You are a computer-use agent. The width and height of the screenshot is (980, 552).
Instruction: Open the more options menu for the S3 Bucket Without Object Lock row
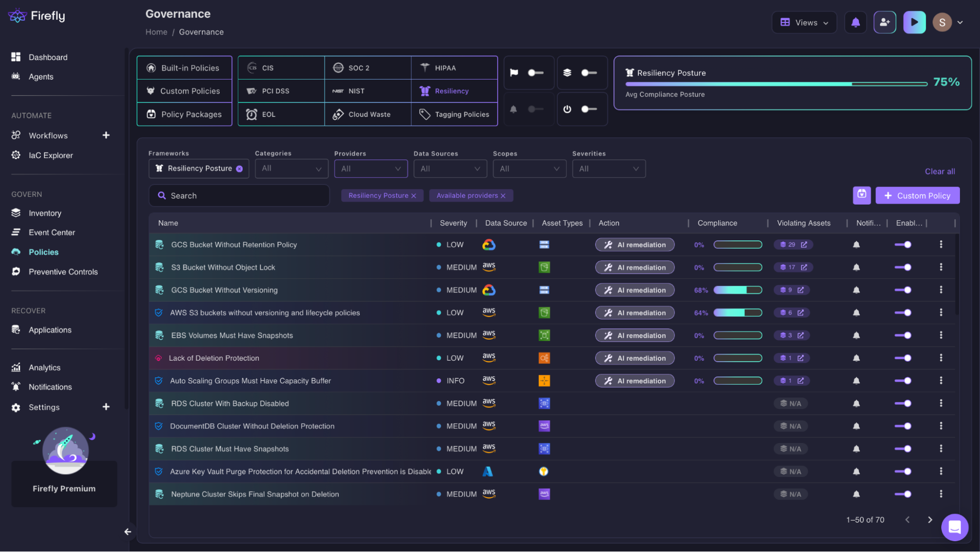(941, 267)
